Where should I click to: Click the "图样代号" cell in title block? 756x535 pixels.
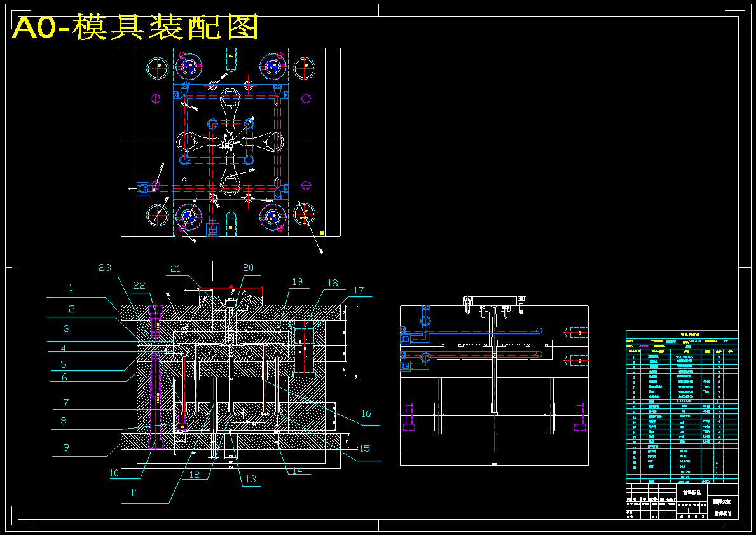click(x=723, y=513)
